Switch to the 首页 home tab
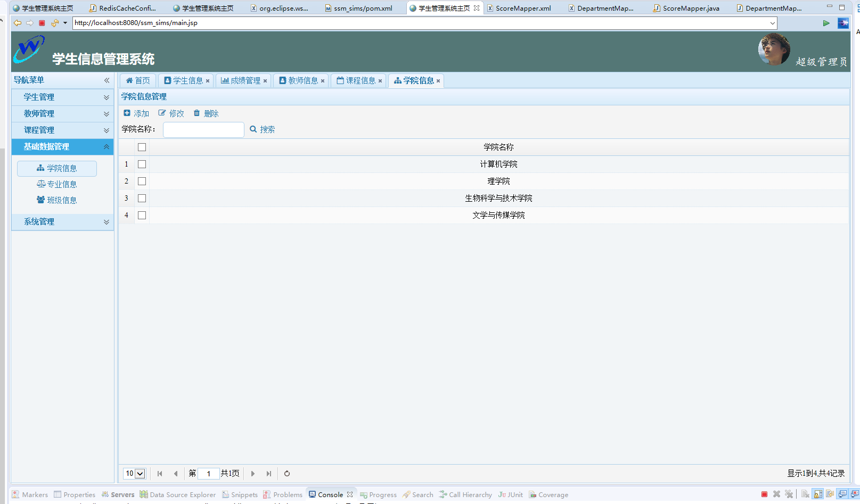860x504 pixels. 138,81
